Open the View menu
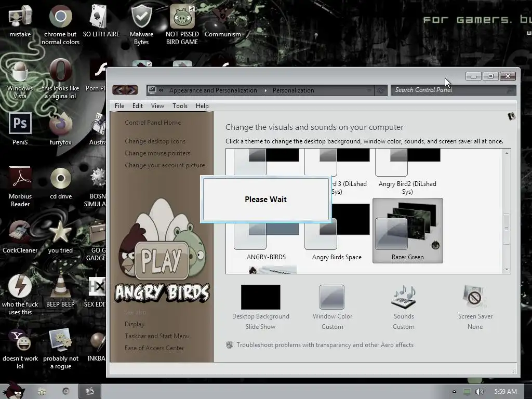Image resolution: width=532 pixels, height=399 pixels. click(157, 106)
